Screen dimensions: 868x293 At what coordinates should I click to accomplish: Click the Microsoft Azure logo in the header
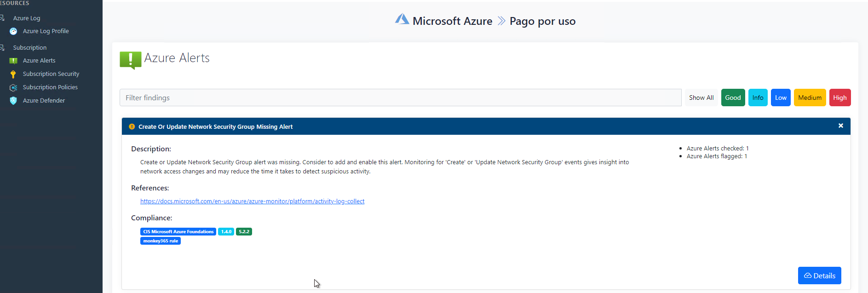click(402, 19)
